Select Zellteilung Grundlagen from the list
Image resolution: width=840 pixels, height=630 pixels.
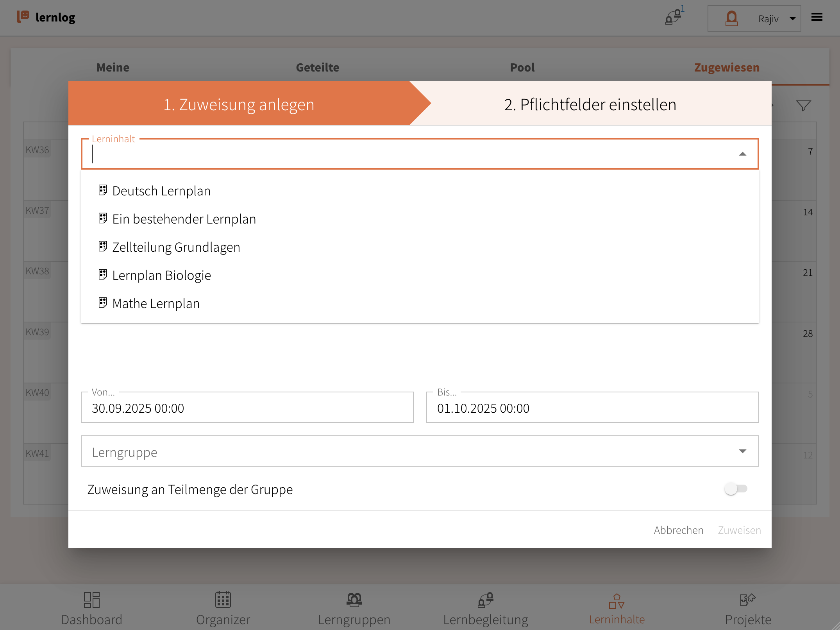point(176,247)
